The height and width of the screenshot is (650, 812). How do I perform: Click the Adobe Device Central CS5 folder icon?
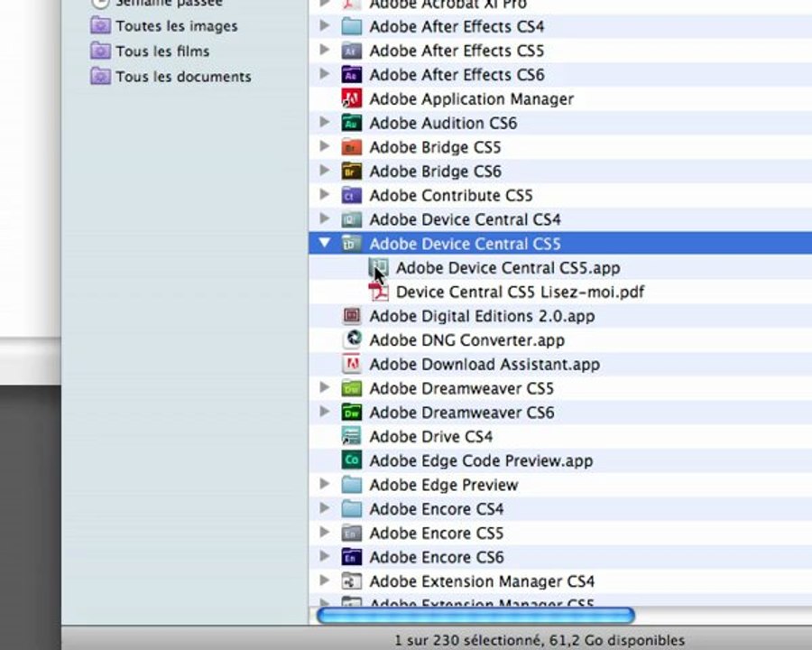(x=352, y=244)
